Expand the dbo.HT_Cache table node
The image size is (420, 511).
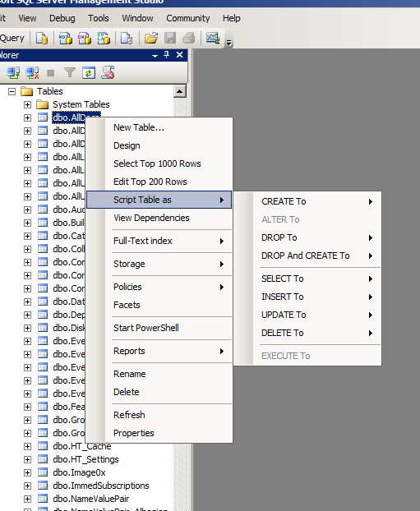coord(27,446)
